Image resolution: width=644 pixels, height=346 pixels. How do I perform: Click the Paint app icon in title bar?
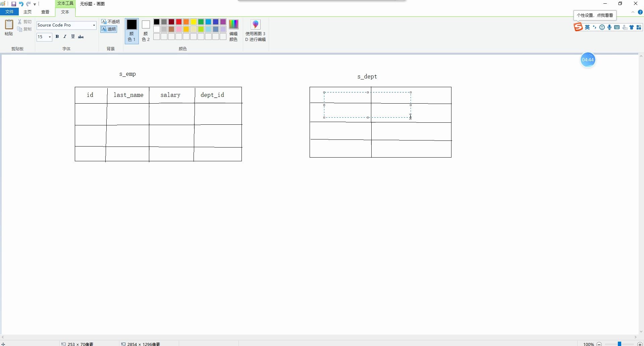pos(3,4)
